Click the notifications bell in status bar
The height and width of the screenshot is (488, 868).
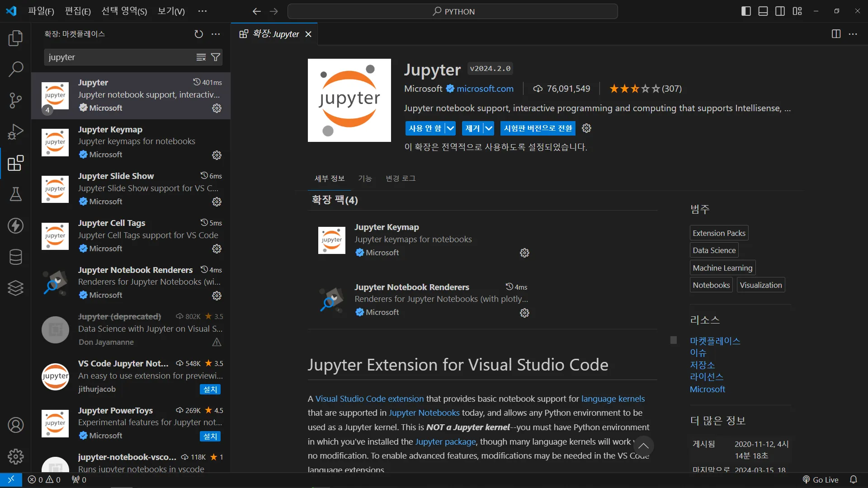853,479
